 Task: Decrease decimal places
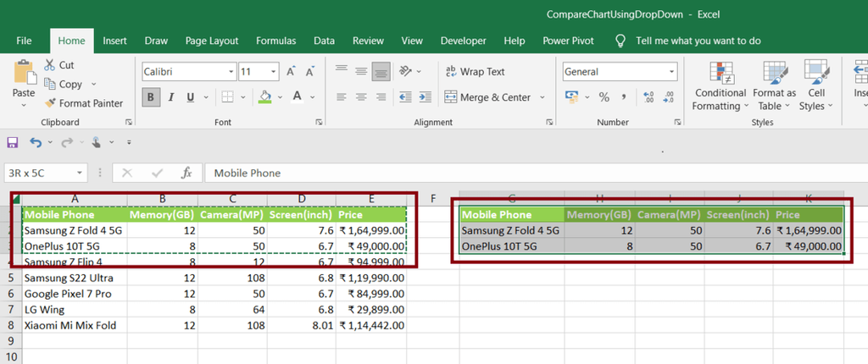[x=669, y=97]
